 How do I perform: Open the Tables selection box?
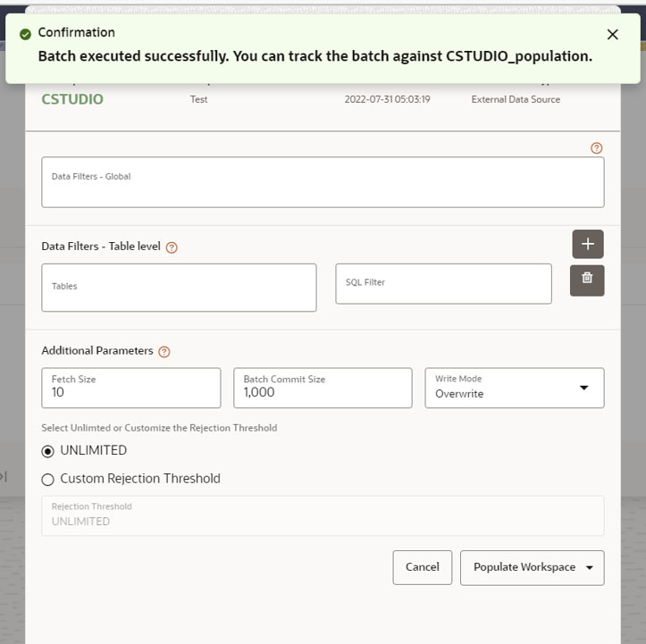tap(179, 288)
